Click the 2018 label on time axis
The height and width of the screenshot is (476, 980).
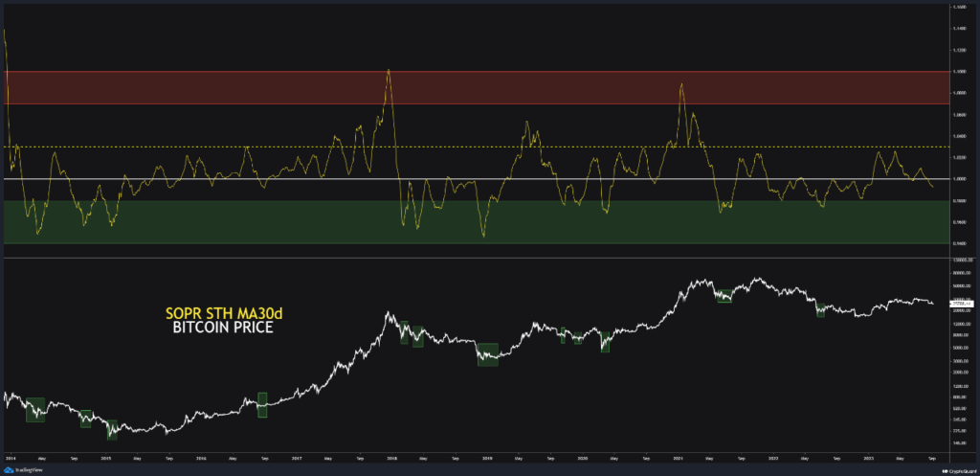pyautogui.click(x=391, y=459)
